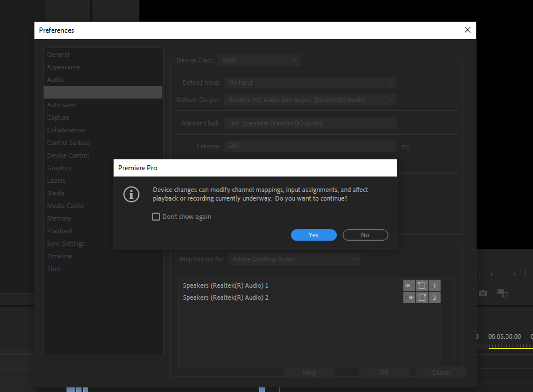Close the Preferences window
533x392 pixels.
tap(468, 30)
